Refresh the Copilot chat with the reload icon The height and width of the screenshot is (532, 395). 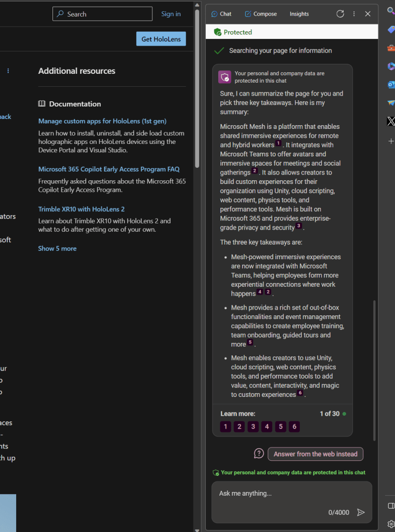click(340, 14)
